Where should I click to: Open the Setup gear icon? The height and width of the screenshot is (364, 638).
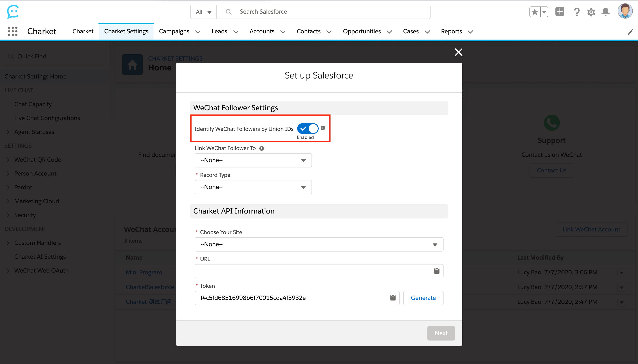click(591, 12)
